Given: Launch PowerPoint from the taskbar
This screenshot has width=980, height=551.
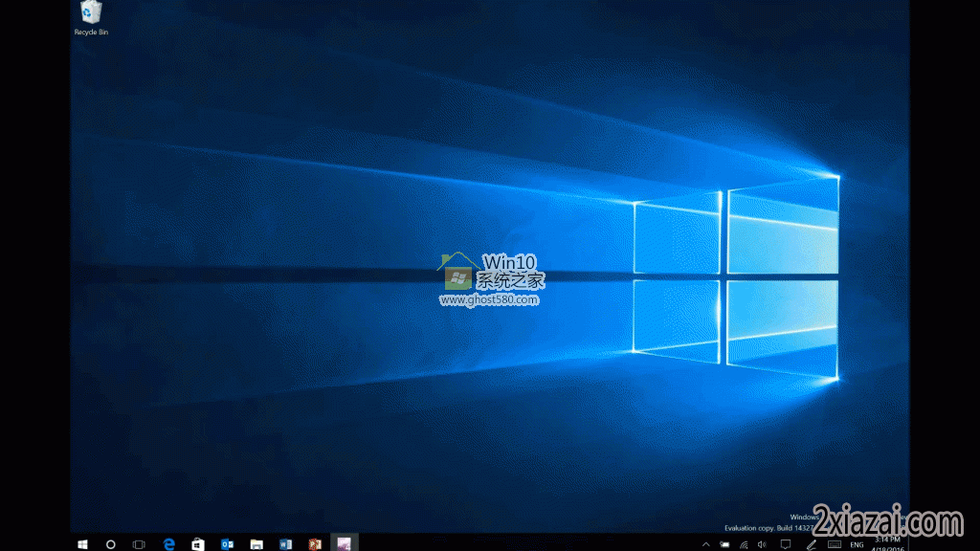Looking at the screenshot, I should (x=314, y=544).
